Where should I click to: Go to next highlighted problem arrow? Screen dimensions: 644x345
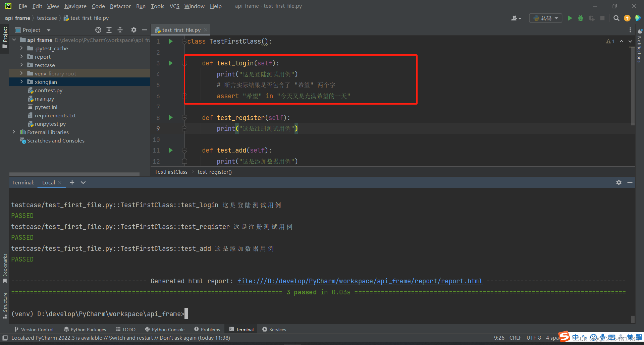click(630, 41)
